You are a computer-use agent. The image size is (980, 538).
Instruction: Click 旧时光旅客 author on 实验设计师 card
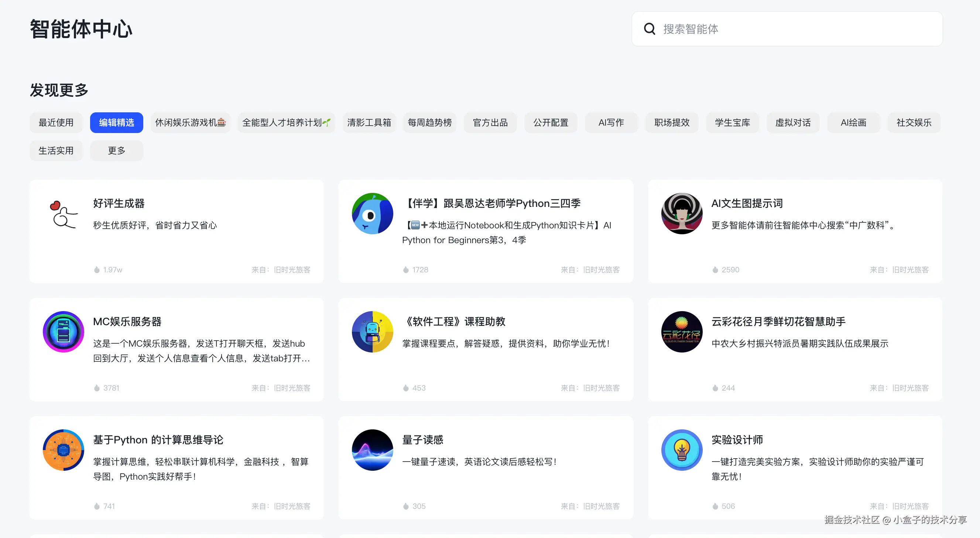pyautogui.click(x=910, y=506)
